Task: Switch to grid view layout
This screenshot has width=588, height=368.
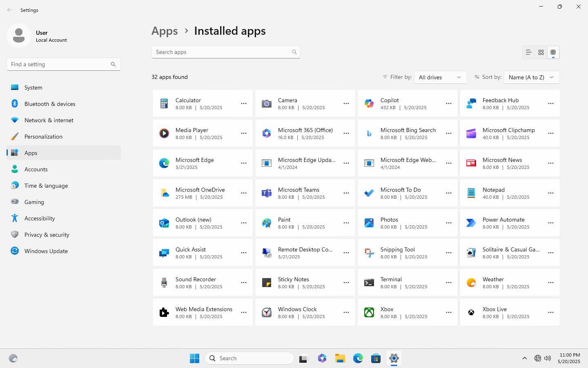Action: pos(541,52)
